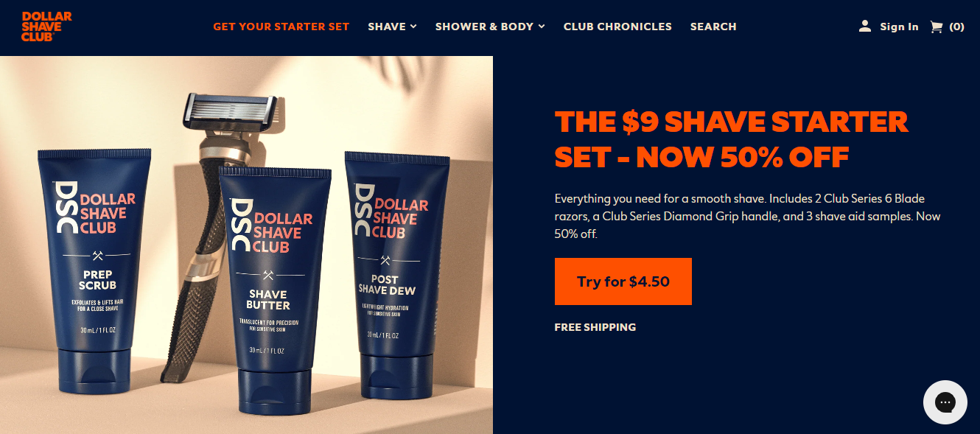Screen dimensions: 980x434
Task: Click the $9 Shave Starter Set headline
Action: pyautogui.click(x=732, y=139)
